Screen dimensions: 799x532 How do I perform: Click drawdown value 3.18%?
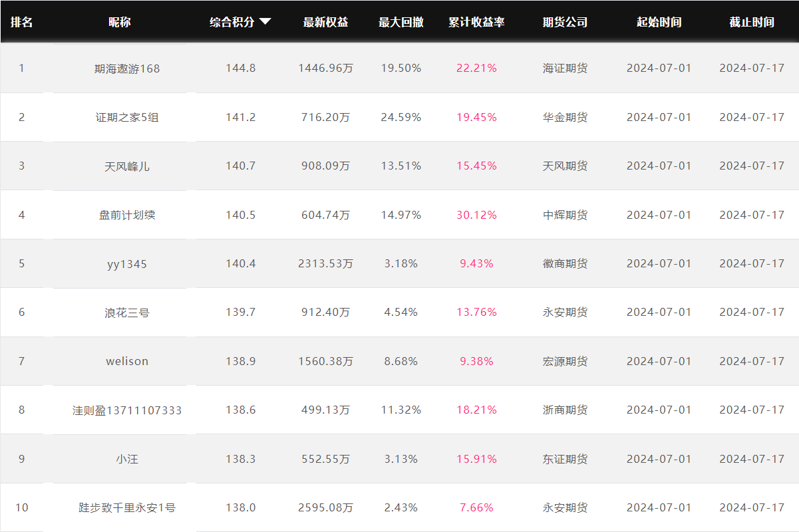coord(401,263)
